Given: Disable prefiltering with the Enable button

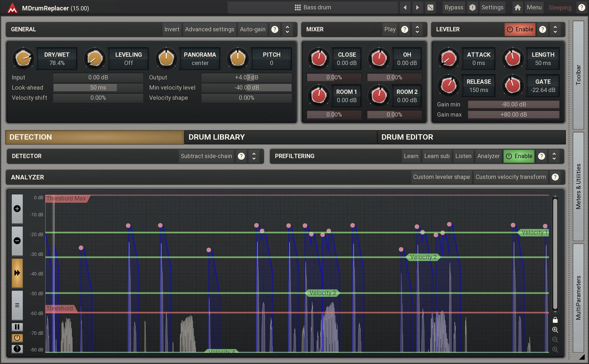Looking at the screenshot, I should (519, 156).
